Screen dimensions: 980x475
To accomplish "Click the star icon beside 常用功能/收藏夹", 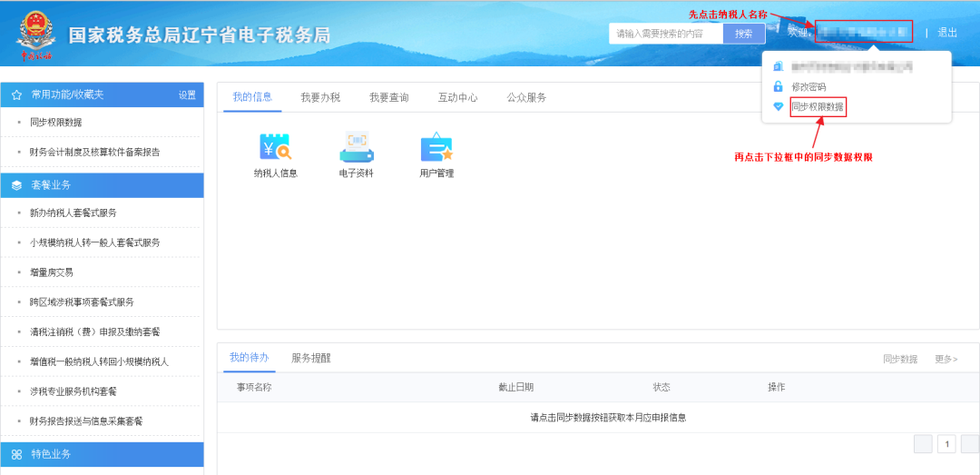I will [17, 95].
